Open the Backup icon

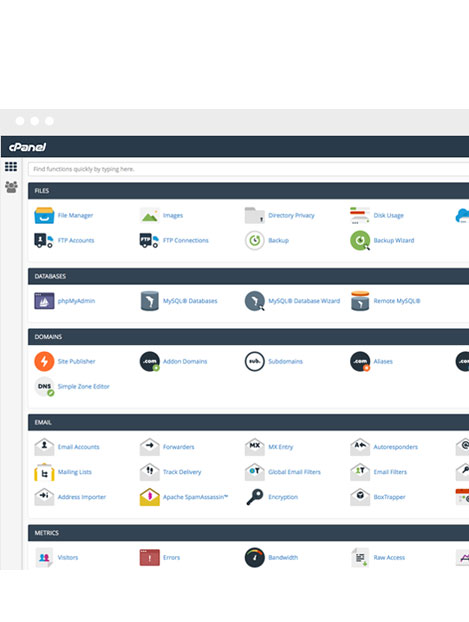point(255,240)
